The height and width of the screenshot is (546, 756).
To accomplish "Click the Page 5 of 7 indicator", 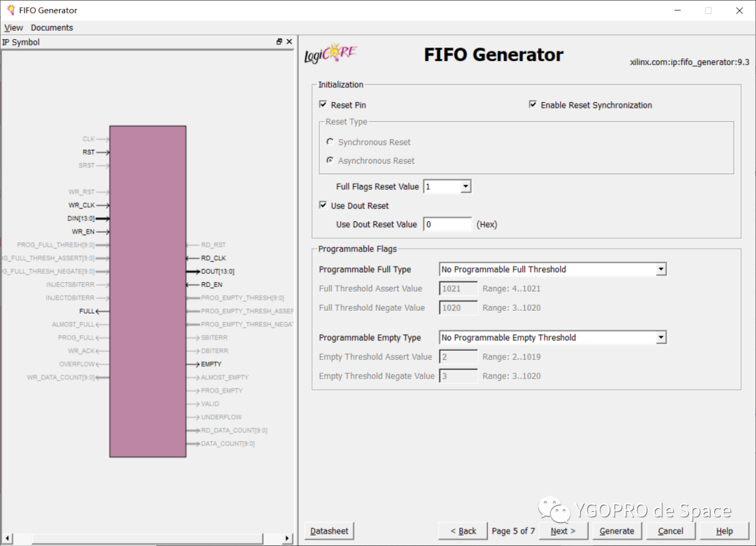I will point(514,531).
